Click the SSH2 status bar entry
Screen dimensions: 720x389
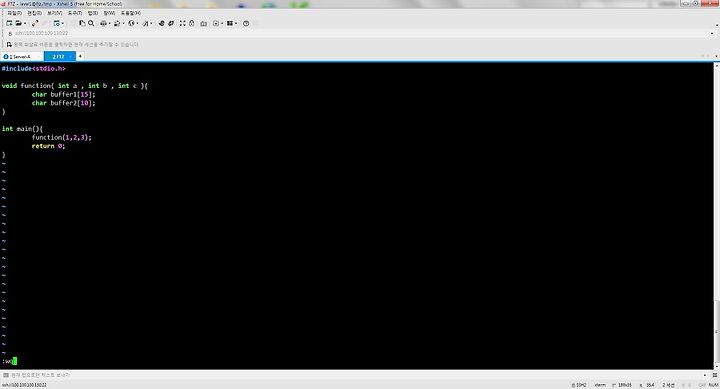(x=579, y=385)
